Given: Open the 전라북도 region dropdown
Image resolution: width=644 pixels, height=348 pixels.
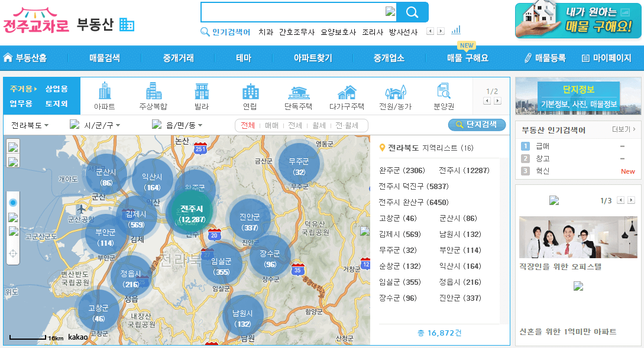Looking at the screenshot, I should pos(27,125).
